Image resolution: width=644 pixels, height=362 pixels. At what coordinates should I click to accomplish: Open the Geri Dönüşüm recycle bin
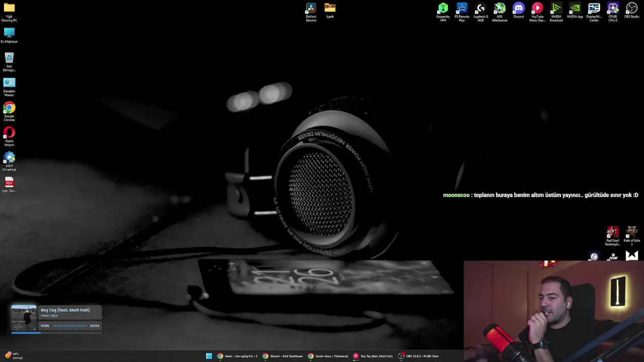(9, 62)
